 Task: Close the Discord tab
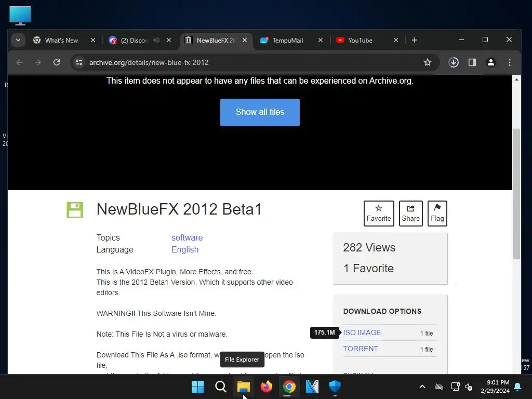[169, 40]
